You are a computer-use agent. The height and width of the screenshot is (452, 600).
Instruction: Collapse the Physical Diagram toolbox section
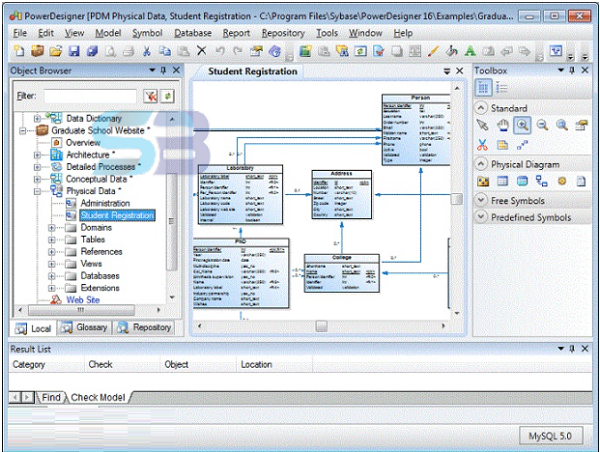[x=481, y=164]
